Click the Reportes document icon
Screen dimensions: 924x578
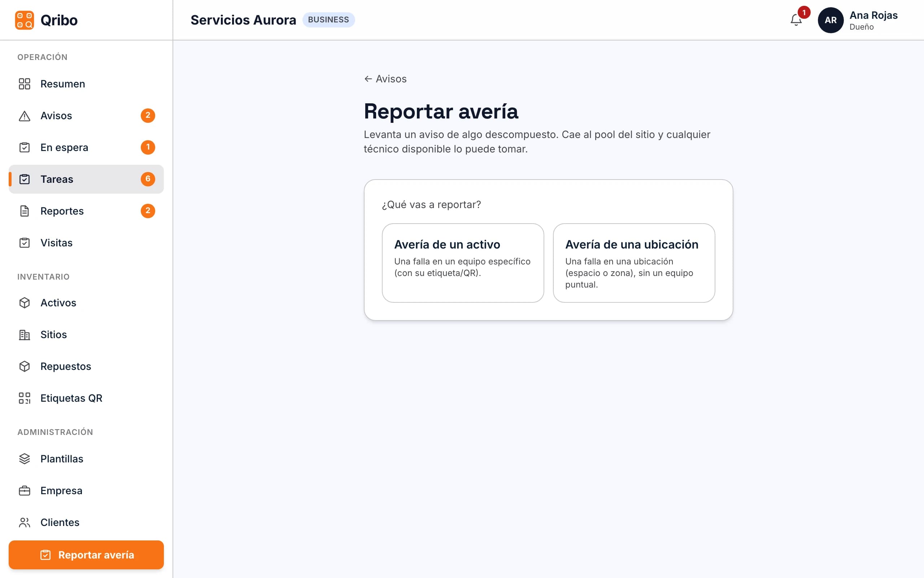[25, 211]
